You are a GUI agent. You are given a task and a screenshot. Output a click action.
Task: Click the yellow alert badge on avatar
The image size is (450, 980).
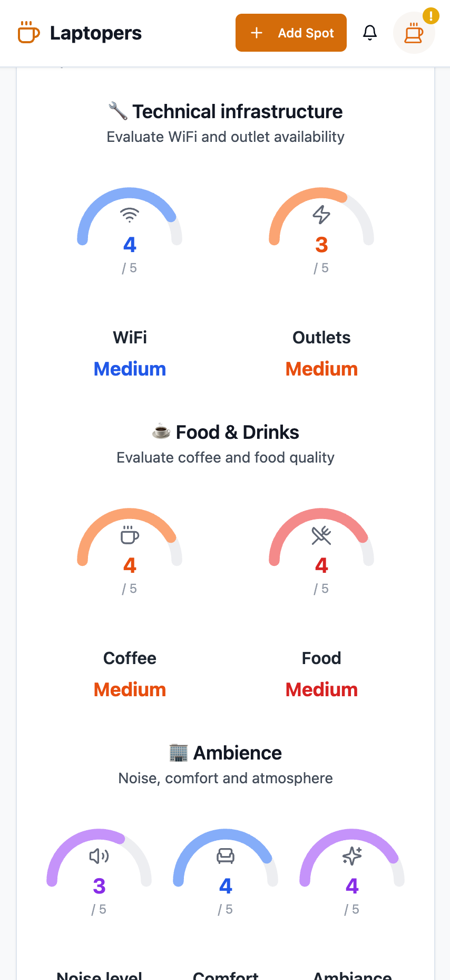[431, 16]
